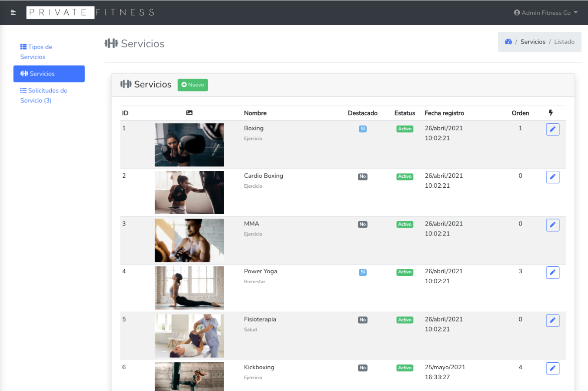Click the Power Yoga thumbnail photo
This screenshot has width=588, height=391.
tap(189, 288)
